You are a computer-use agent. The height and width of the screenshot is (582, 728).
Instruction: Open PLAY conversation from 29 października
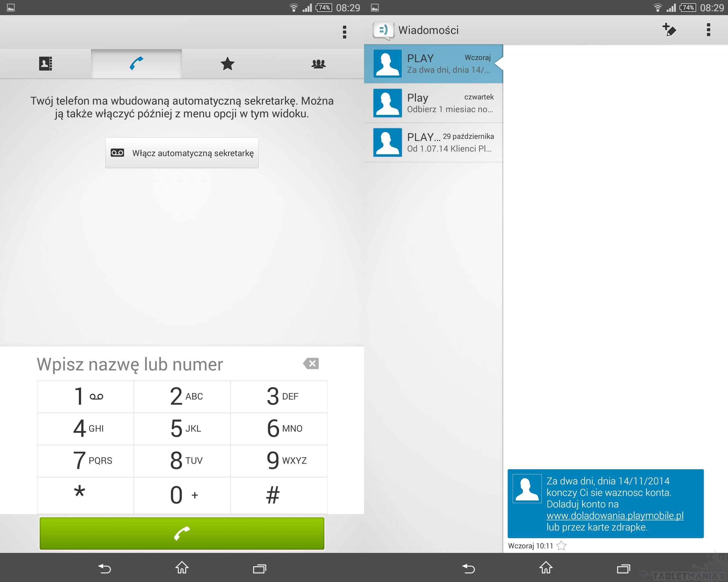pos(433,142)
